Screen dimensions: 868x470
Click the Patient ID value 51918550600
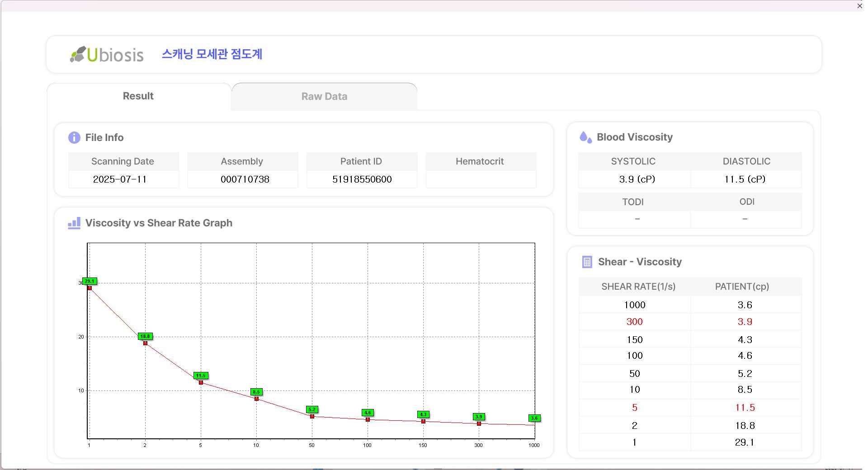point(362,179)
